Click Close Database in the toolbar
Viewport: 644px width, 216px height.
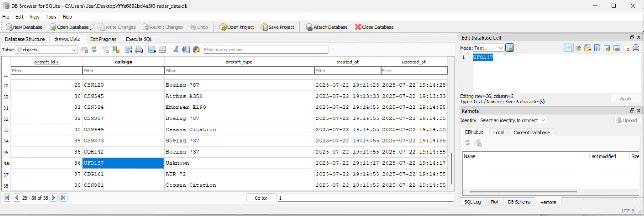click(x=373, y=27)
